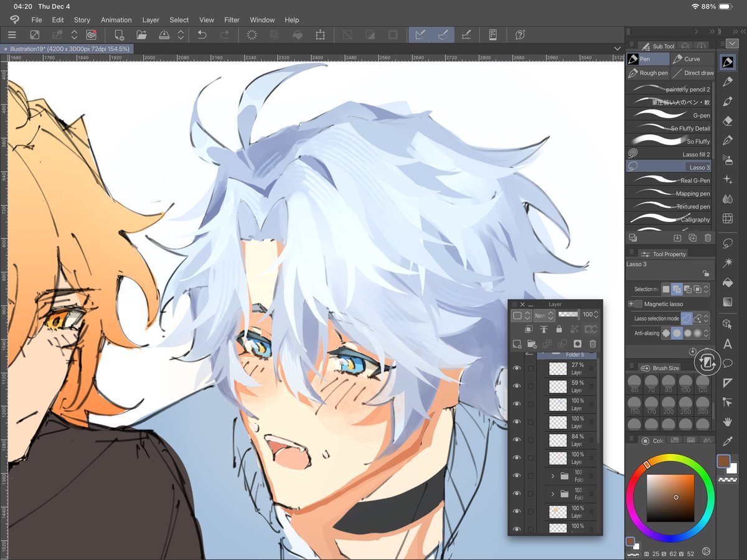Open the hamburger menu in command bar
This screenshot has height=560, width=747.
(12, 35)
